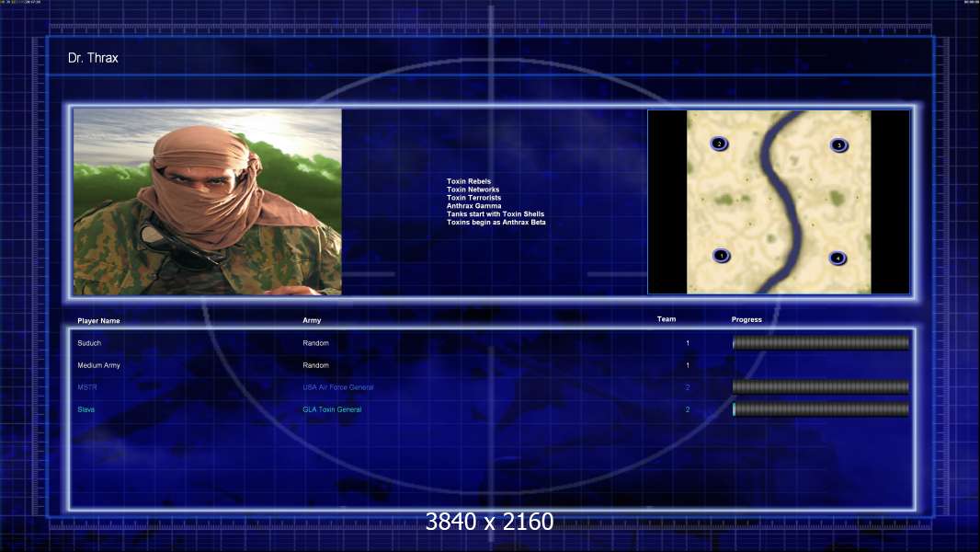Screen dimensions: 980x552
Task: Click the Dr. Thrax title text
Action: click(93, 58)
